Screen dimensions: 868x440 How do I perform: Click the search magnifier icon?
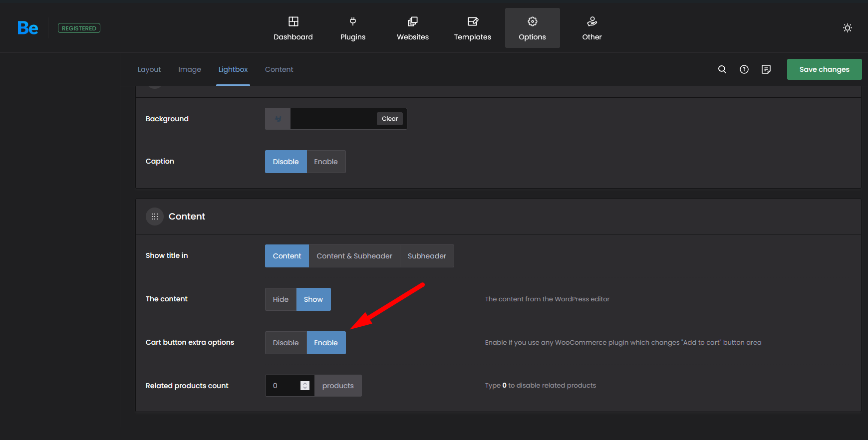[x=722, y=69]
